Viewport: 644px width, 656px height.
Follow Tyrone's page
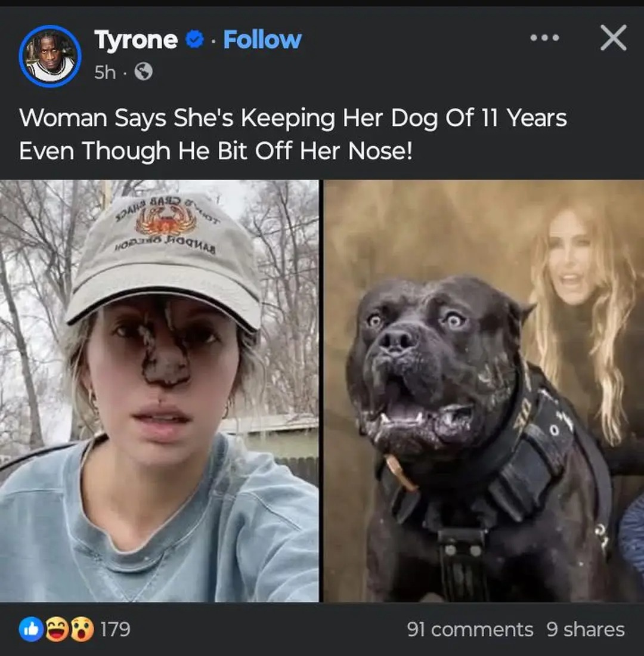[x=262, y=40]
